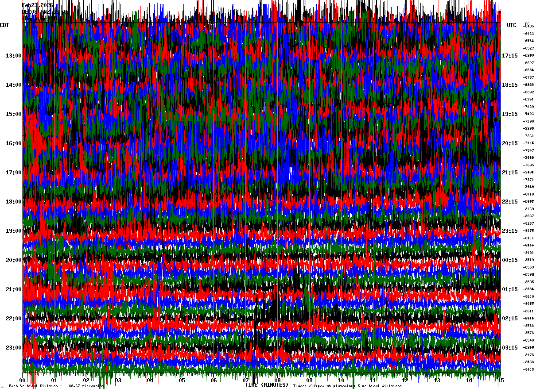The height and width of the screenshot is (392, 536).
Task: Click the 01:15 UTC time label
Action: pos(510,289)
